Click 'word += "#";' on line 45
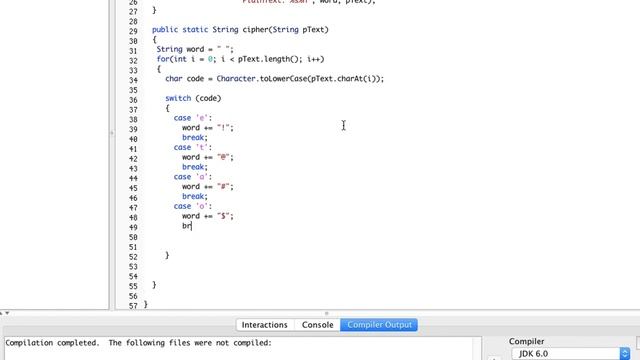This screenshot has width=640, height=360. click(208, 187)
